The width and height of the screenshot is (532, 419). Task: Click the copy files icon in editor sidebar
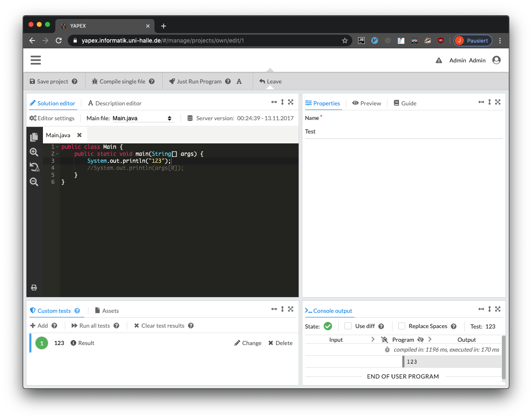[x=34, y=137]
